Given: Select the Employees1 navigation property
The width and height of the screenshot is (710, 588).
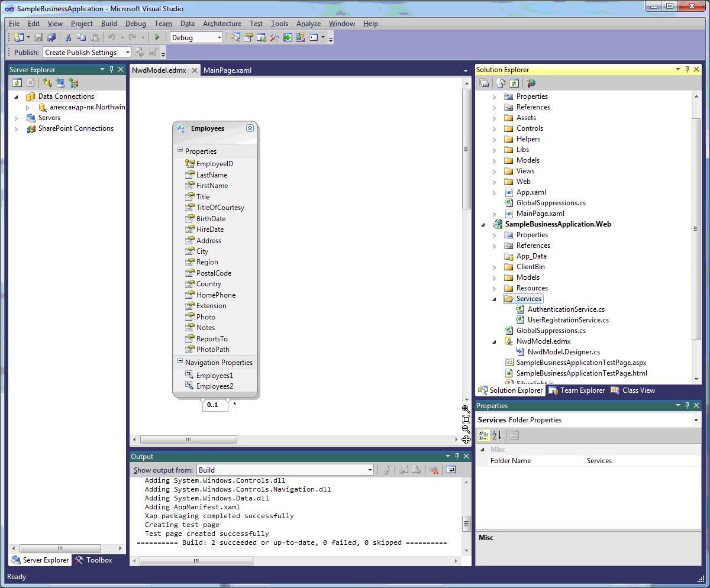Looking at the screenshot, I should click(215, 375).
